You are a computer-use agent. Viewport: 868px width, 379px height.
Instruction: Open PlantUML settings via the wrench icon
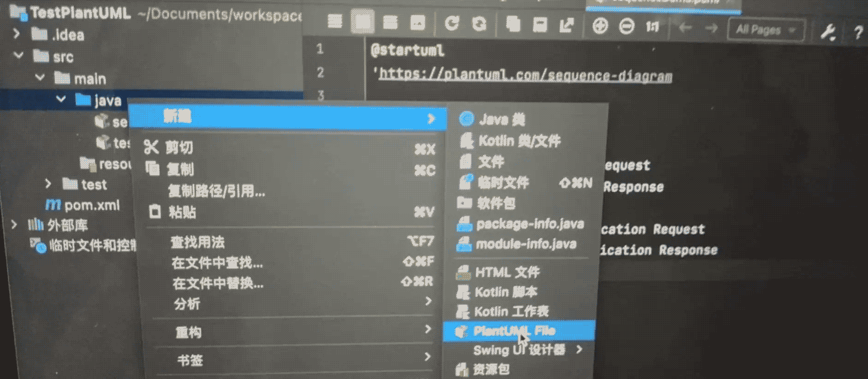click(828, 32)
